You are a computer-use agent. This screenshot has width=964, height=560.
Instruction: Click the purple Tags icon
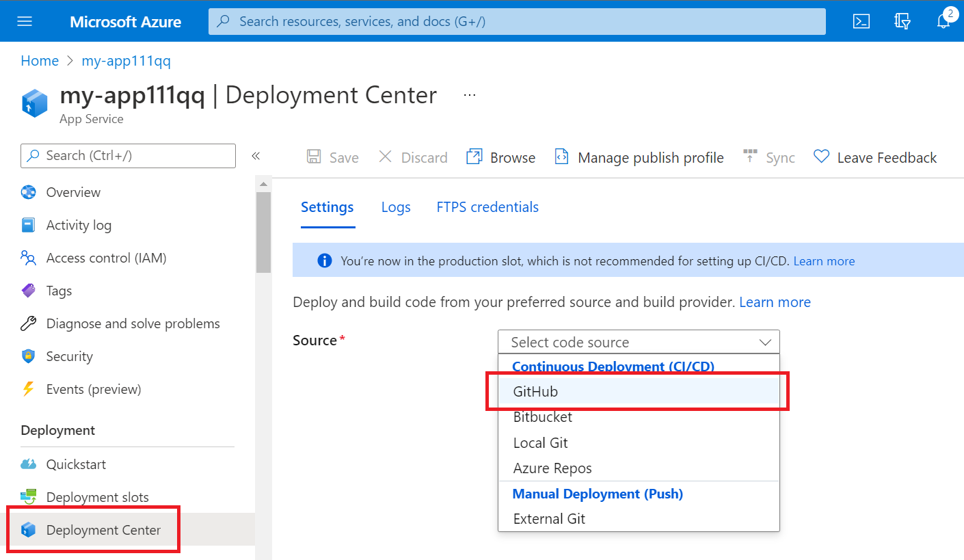pos(28,291)
